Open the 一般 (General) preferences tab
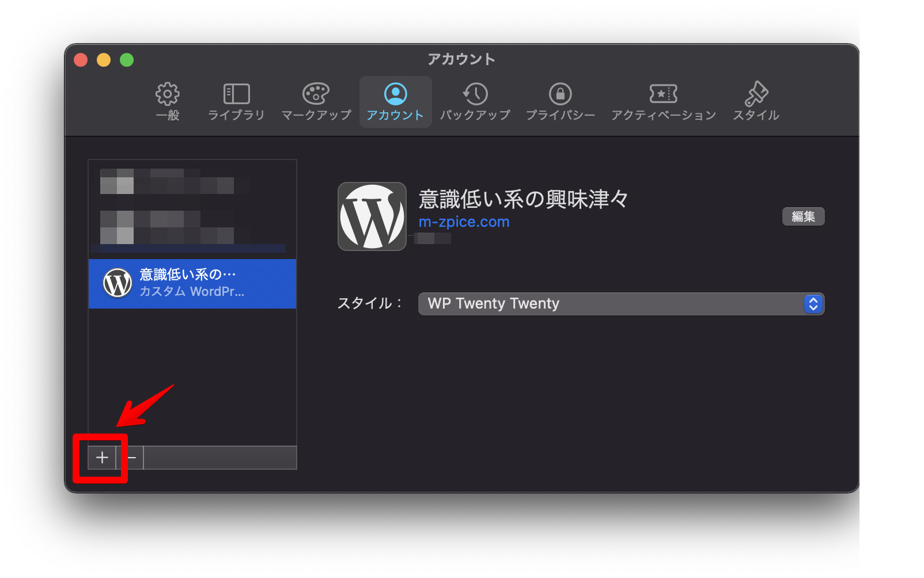 pos(168,102)
